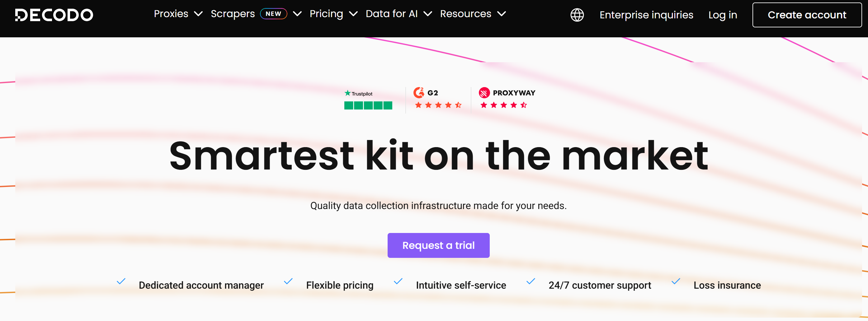
Task: Click the NEW badge next to Scrapers
Action: (273, 13)
